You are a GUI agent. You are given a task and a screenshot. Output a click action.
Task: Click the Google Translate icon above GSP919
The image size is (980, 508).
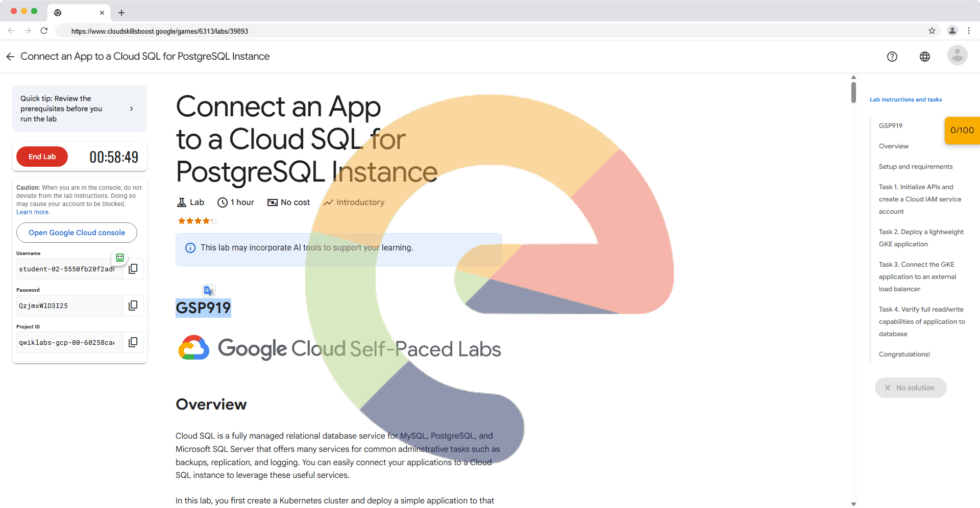coord(209,291)
